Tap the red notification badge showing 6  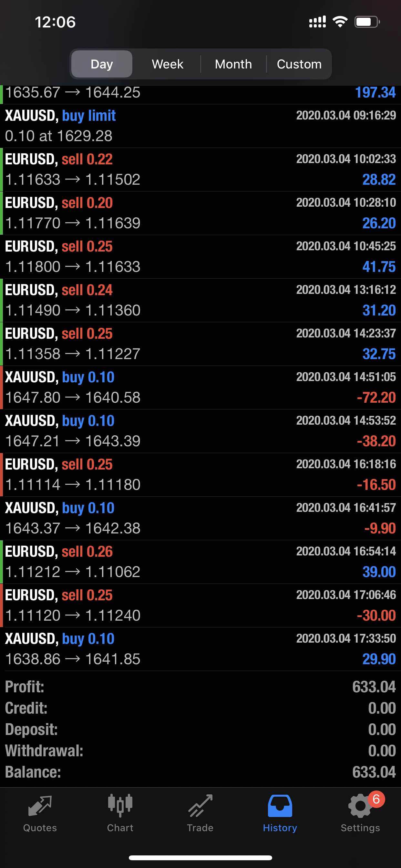point(376,799)
